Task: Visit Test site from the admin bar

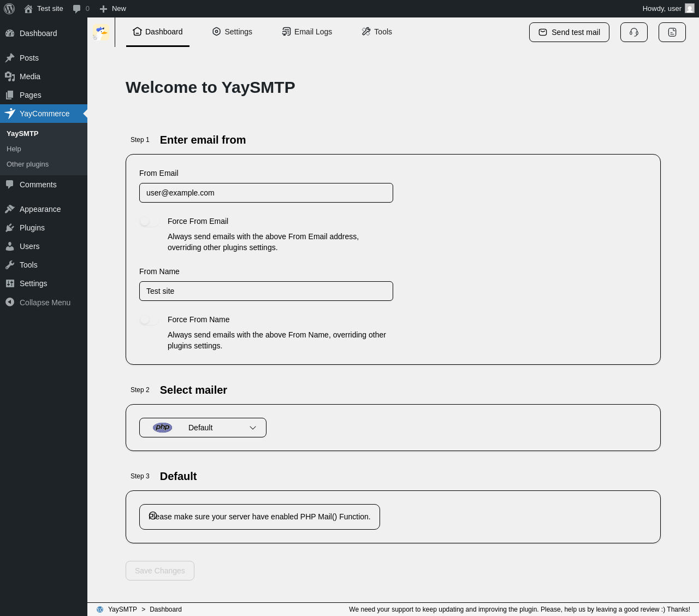Action: [44, 9]
